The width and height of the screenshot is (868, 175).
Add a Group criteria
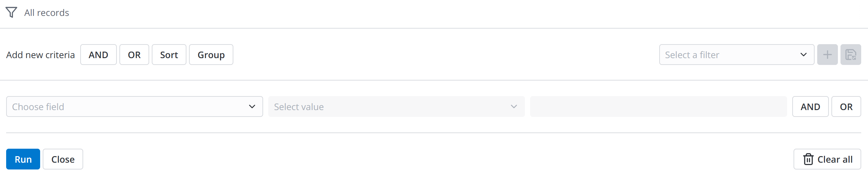211,55
